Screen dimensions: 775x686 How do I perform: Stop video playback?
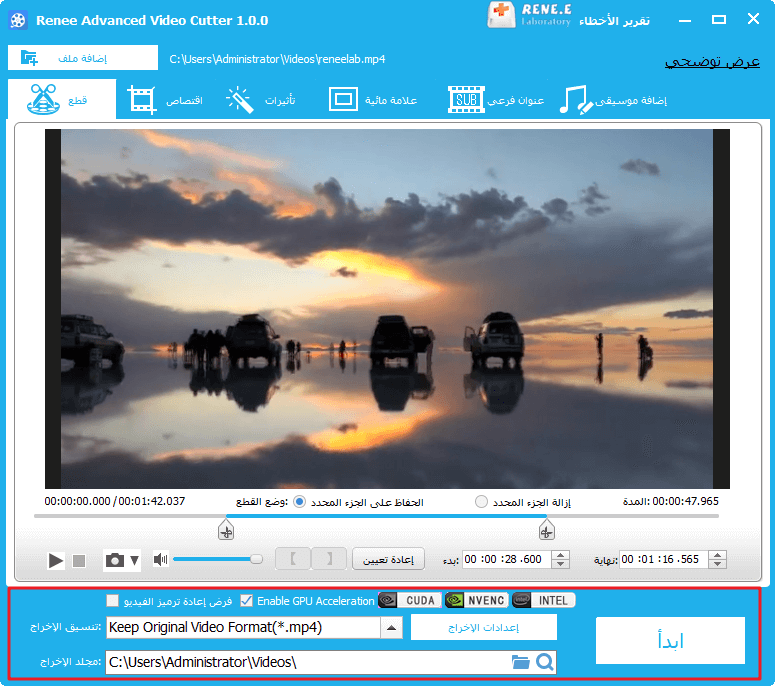79,561
